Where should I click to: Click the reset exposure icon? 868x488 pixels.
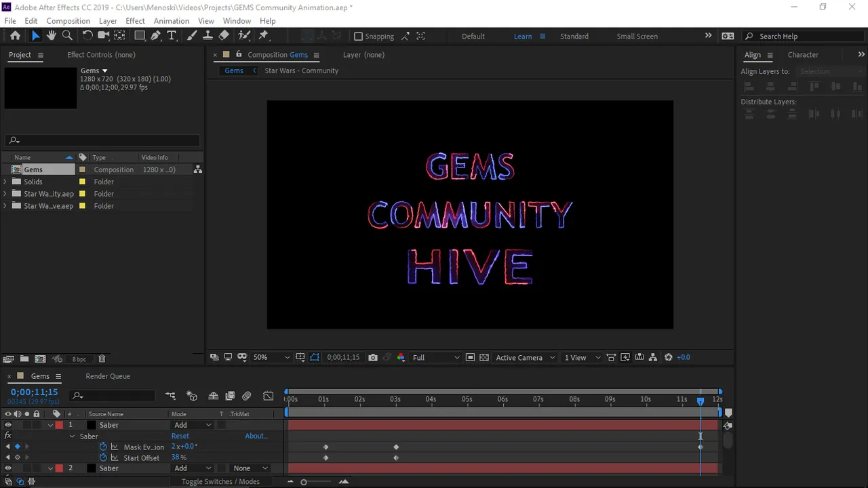[669, 357]
